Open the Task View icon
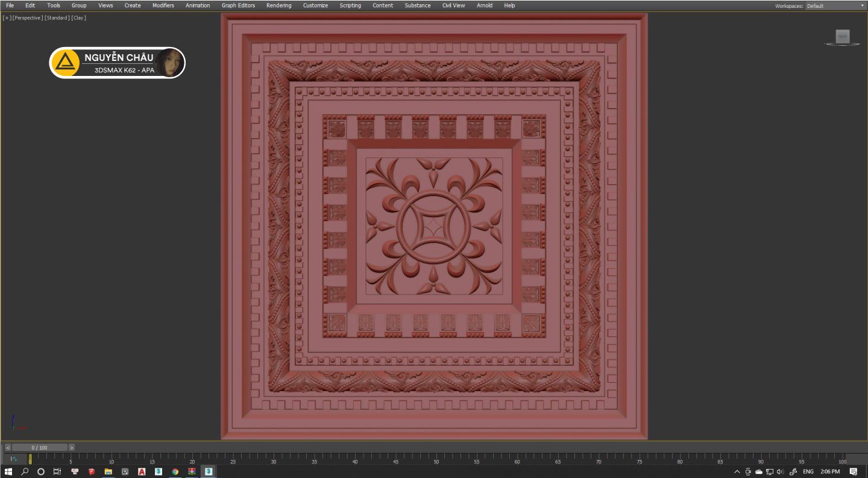Image resolution: width=868 pixels, height=478 pixels. point(57,471)
